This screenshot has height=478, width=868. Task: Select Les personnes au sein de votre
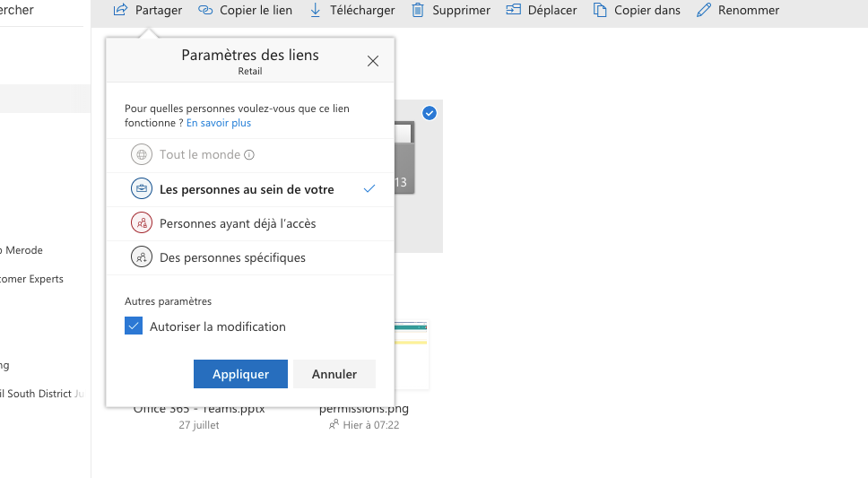click(x=250, y=189)
